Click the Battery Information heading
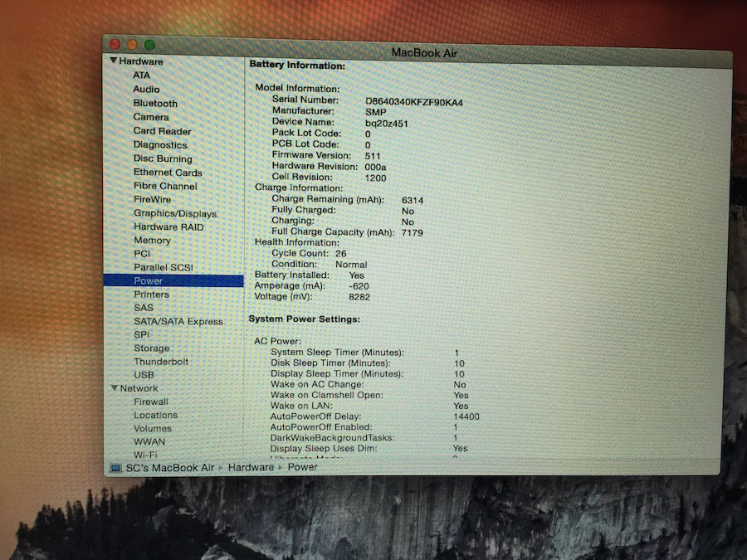747x560 pixels. [297, 66]
